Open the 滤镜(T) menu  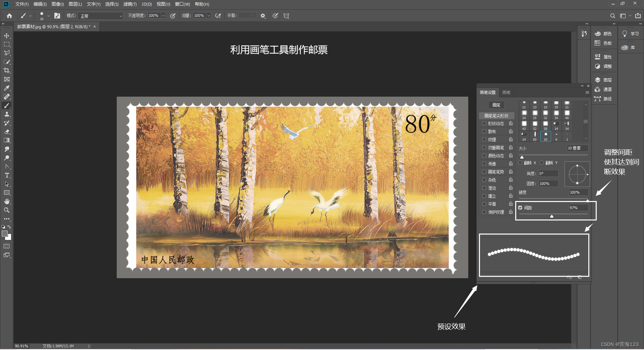pos(130,4)
